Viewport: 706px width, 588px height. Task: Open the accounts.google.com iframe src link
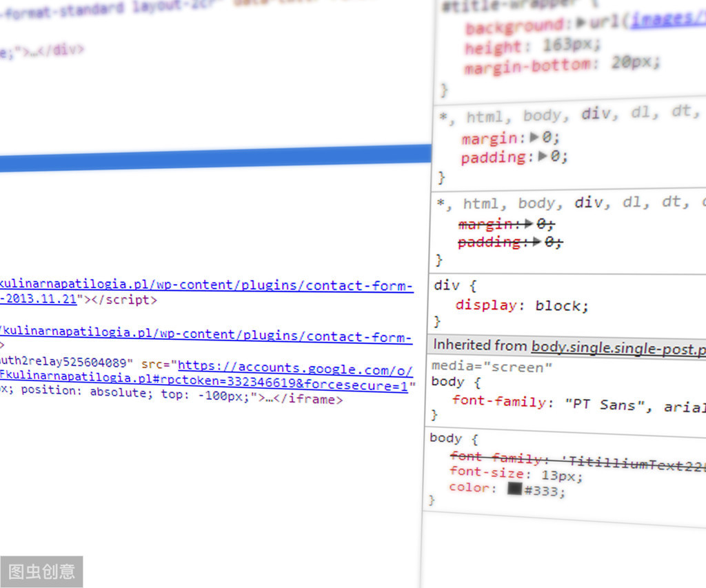295,369
